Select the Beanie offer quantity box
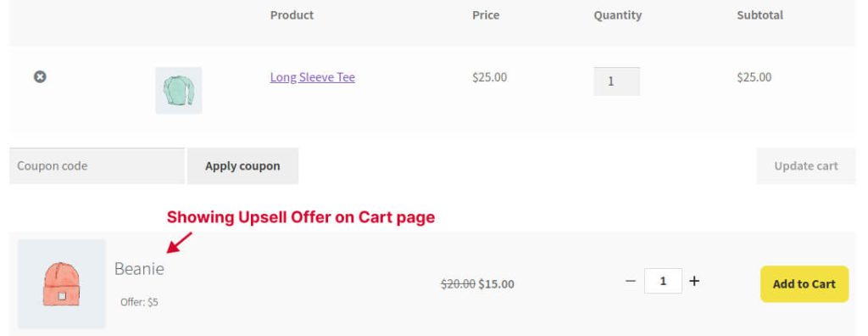The width and height of the screenshot is (868, 336). click(663, 281)
